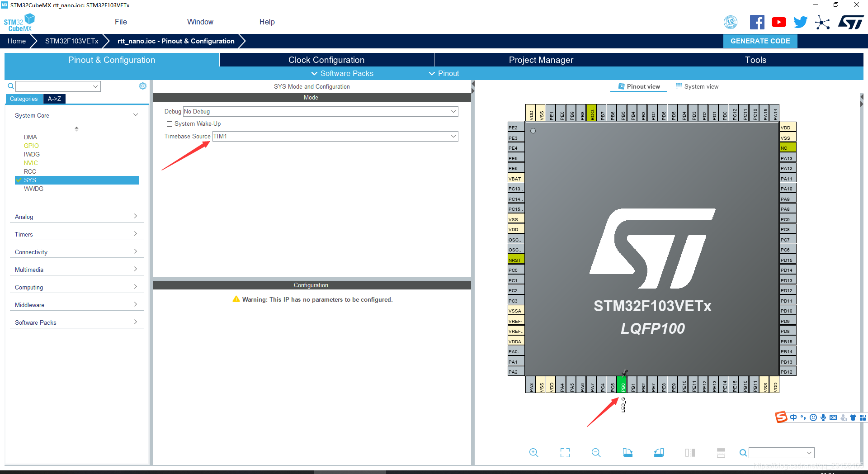Screen dimensions: 868x474
Task: Open the Pinout submenu
Action: 444,73
